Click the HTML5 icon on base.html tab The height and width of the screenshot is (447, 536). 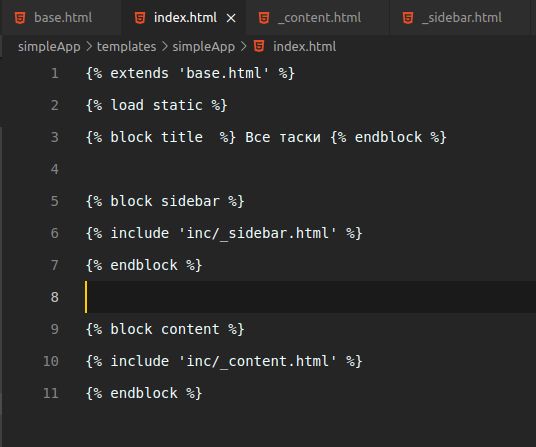click(20, 18)
